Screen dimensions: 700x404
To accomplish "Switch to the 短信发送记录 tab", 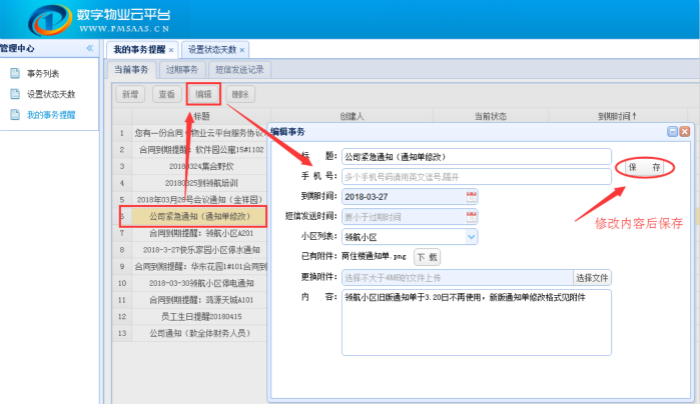I will [240, 69].
